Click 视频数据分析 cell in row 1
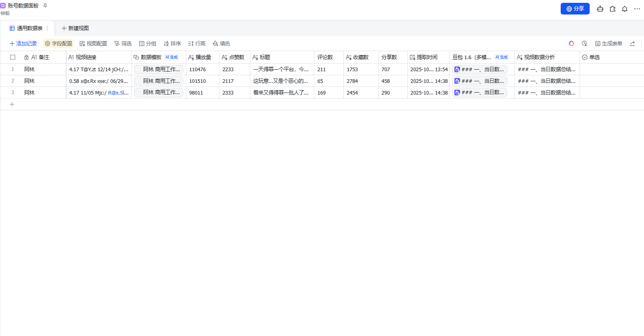The height and width of the screenshot is (336, 644). 547,69
